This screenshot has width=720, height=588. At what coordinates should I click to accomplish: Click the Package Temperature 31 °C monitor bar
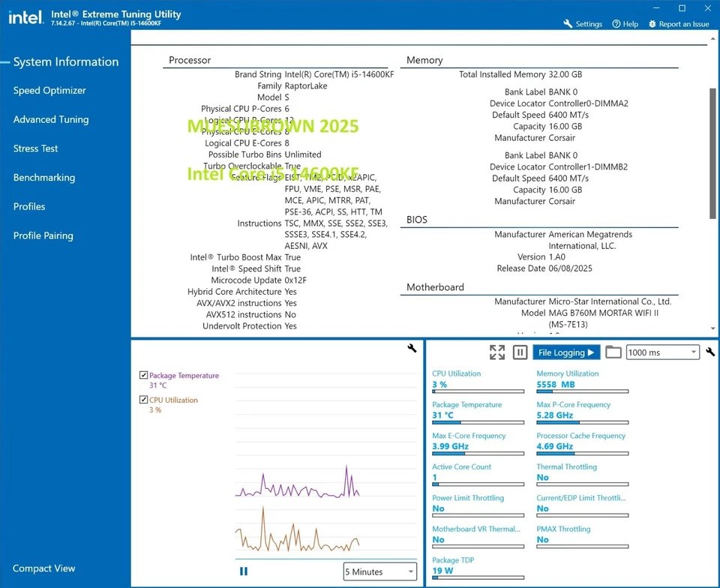478,422
